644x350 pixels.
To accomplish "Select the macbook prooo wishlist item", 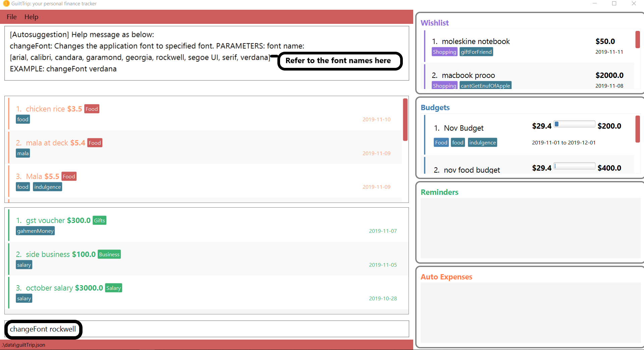I will (529, 77).
